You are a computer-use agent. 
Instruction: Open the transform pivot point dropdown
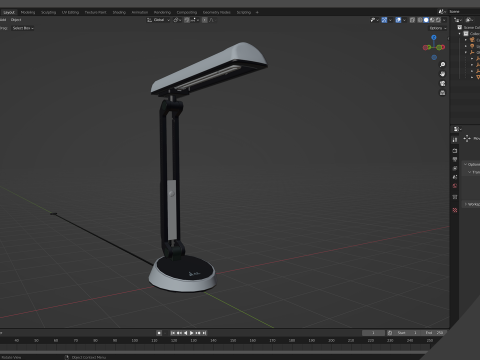(x=177, y=20)
